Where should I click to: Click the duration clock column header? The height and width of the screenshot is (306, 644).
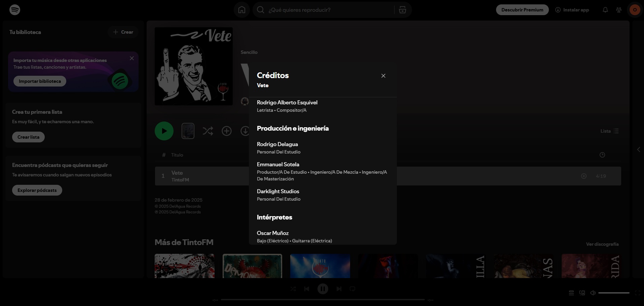(602, 155)
